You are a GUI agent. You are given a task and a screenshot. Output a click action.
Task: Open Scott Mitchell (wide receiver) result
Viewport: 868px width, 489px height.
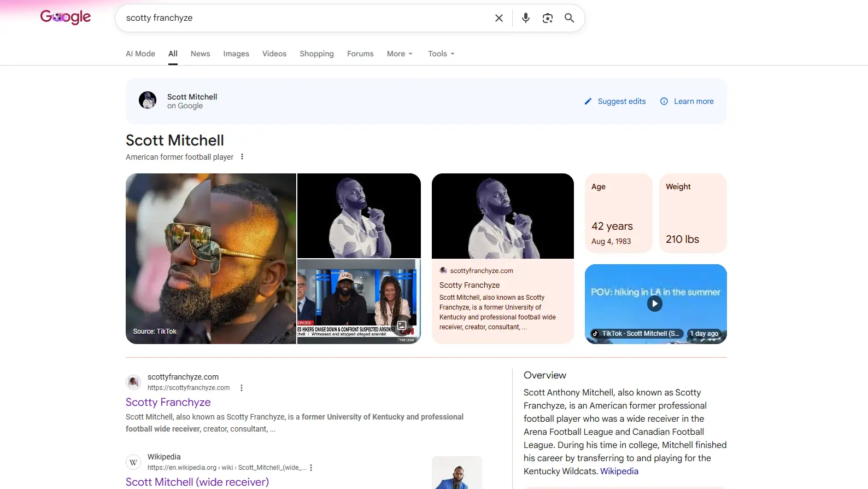click(197, 482)
